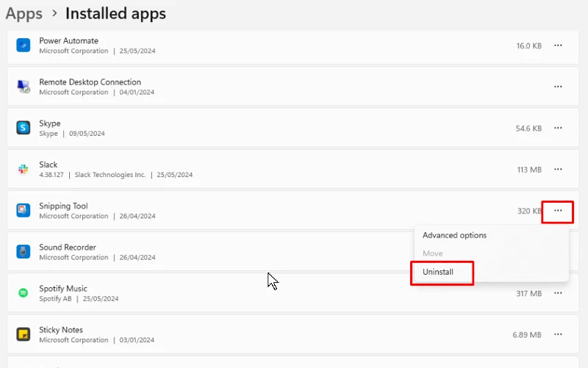The height and width of the screenshot is (368, 588).
Task: Click the 04/01/2024 install date
Action: tap(137, 93)
